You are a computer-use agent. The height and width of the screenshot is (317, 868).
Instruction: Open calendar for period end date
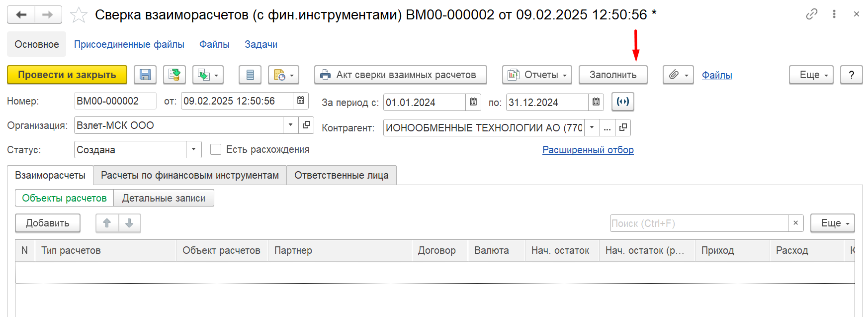(596, 102)
